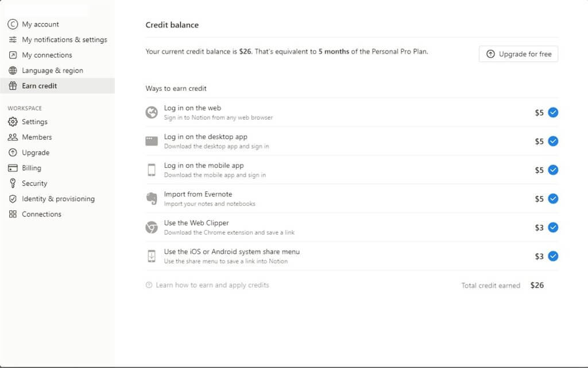Click the Ways to earn credit label
Viewport: 588px width, 368px height.
[x=176, y=88]
